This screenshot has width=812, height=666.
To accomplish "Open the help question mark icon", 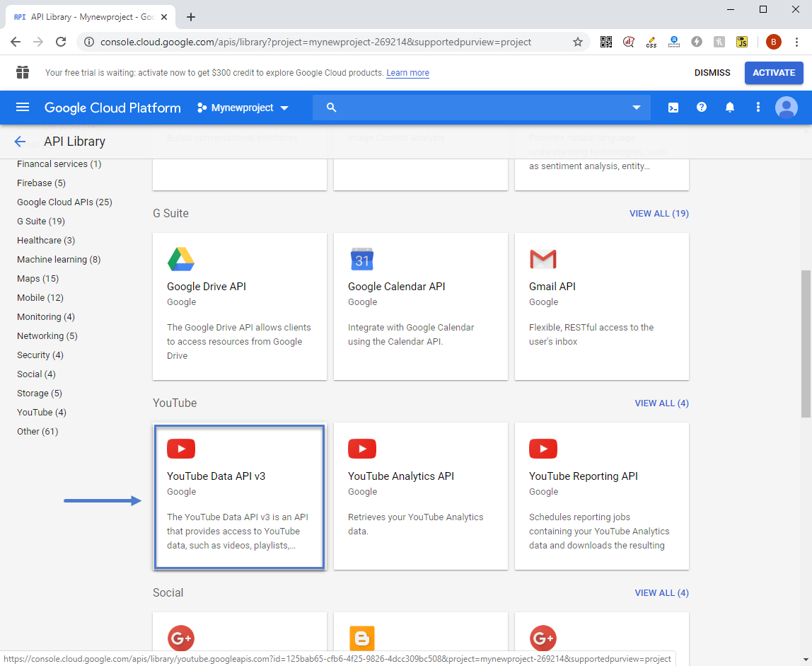I will [702, 108].
